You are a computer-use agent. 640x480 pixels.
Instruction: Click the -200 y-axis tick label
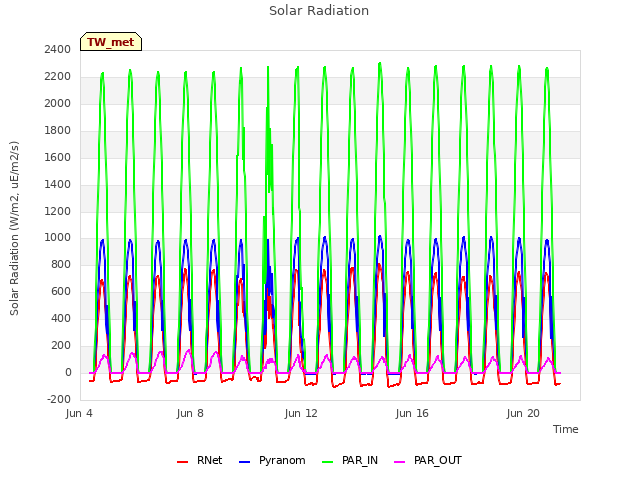click(x=59, y=399)
